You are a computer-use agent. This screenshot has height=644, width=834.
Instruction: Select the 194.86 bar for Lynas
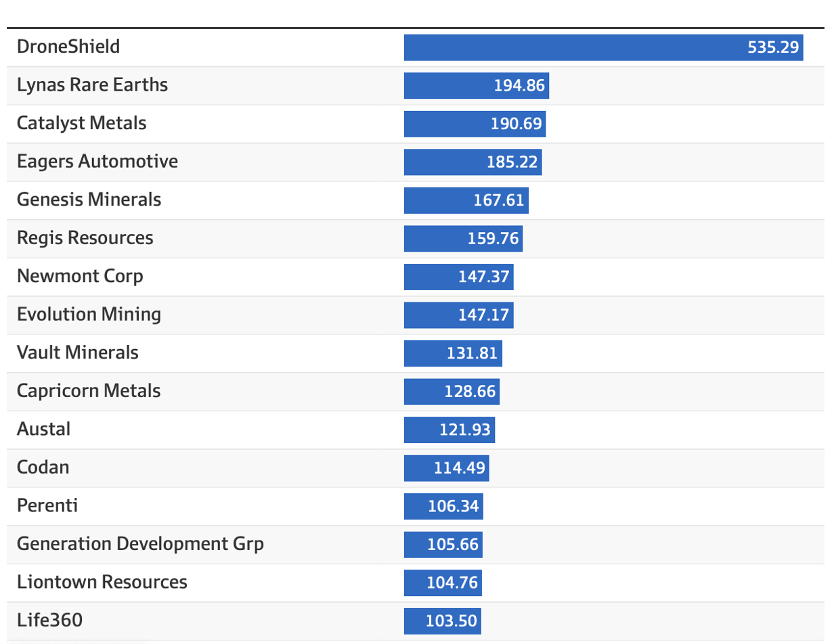[x=476, y=86]
